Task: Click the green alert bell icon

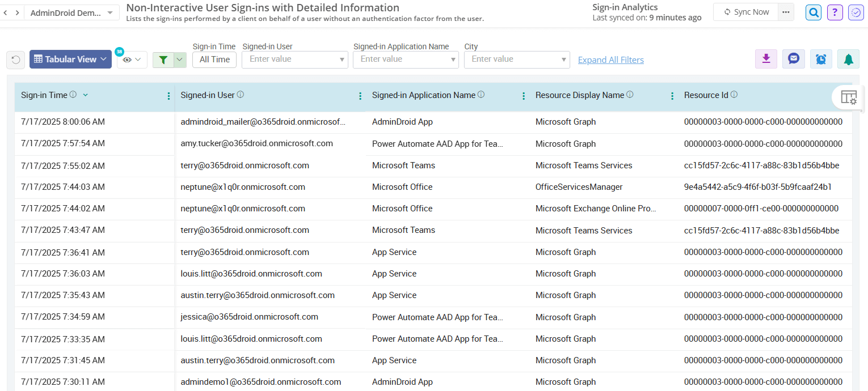Action: coord(848,58)
